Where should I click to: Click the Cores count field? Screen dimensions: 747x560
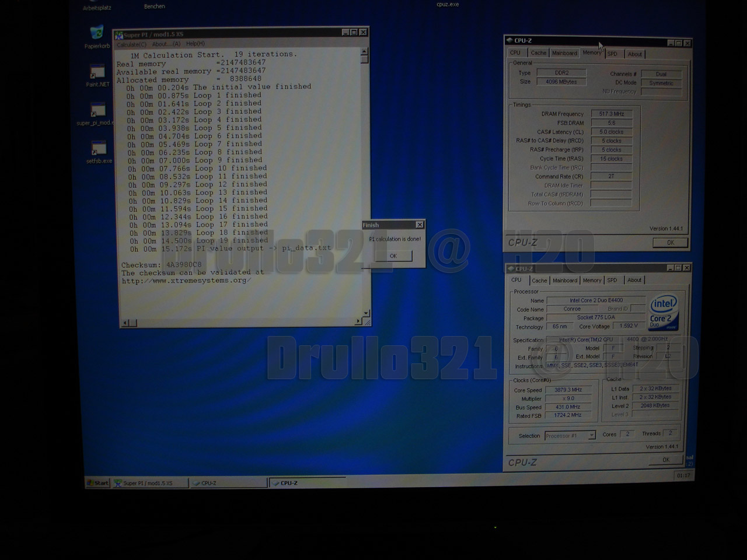pos(627,434)
